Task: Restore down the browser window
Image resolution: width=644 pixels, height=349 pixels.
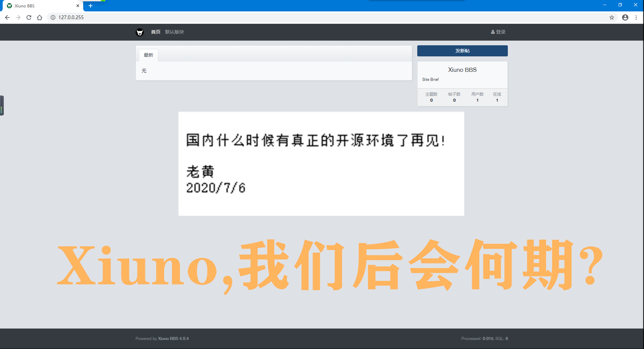Action: [620, 5]
